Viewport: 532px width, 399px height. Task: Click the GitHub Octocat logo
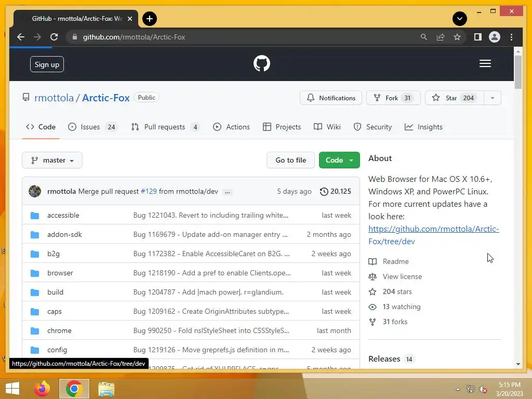click(262, 63)
